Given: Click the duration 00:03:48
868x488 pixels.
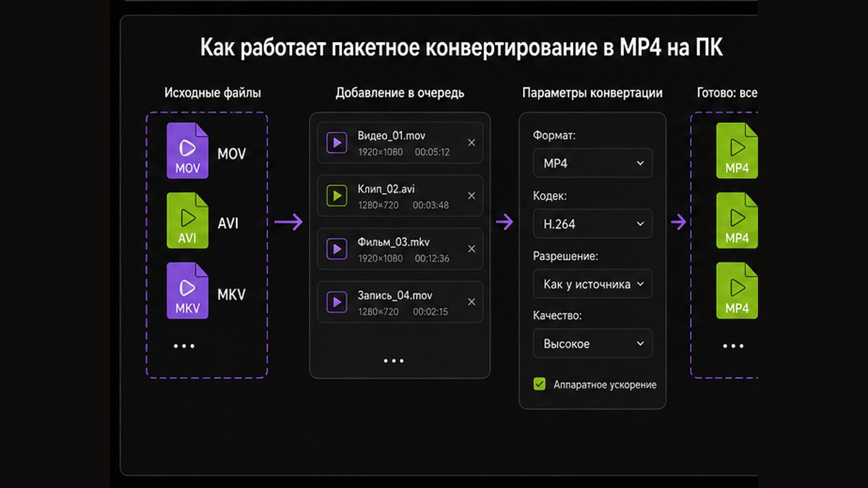Looking at the screenshot, I should click(432, 205).
